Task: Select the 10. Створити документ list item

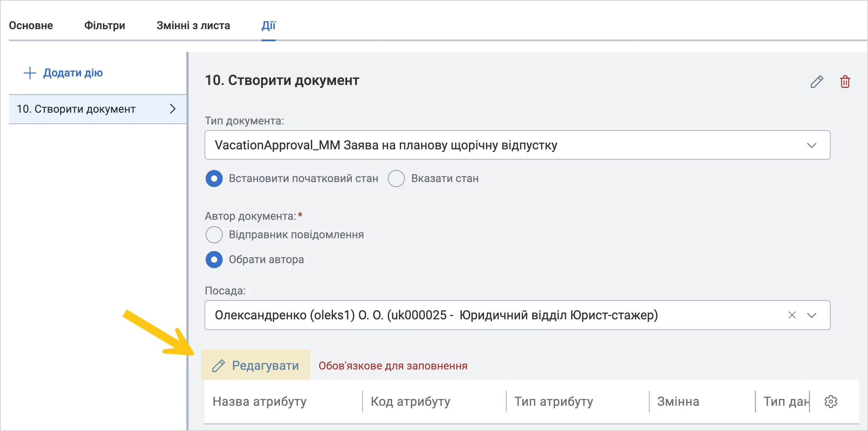Action: tap(97, 109)
